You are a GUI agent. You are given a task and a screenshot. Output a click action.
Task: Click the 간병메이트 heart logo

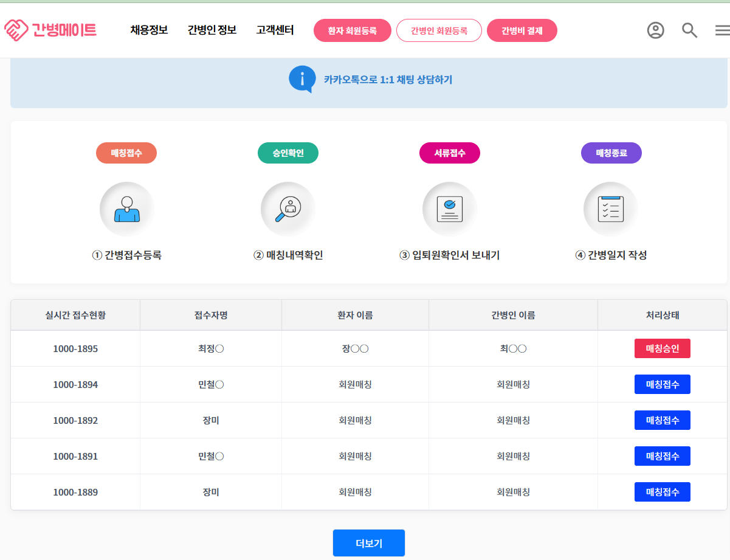tap(16, 29)
